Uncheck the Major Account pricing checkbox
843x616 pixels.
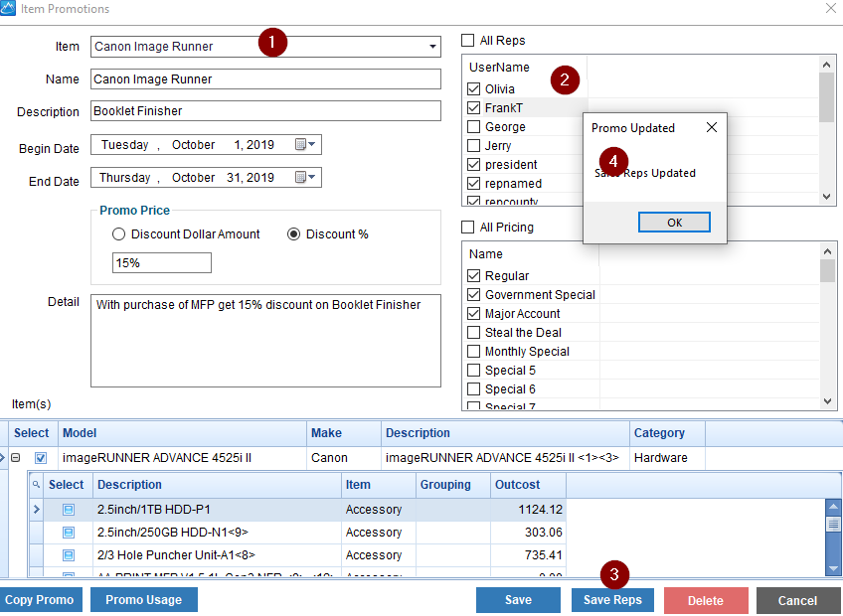click(473, 313)
